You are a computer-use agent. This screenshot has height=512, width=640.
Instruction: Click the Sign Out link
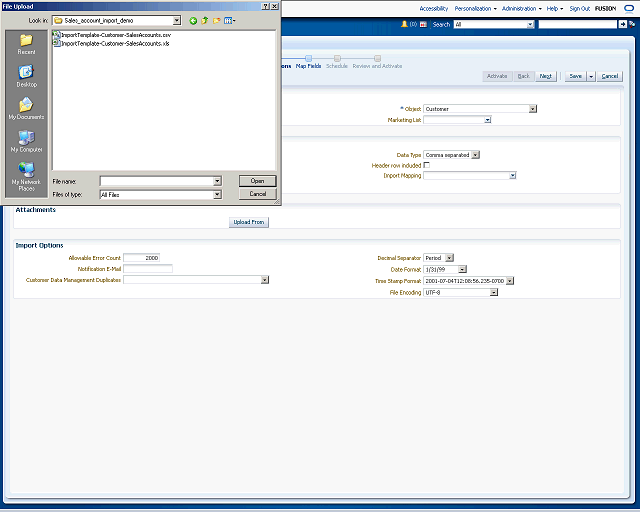pos(580,9)
